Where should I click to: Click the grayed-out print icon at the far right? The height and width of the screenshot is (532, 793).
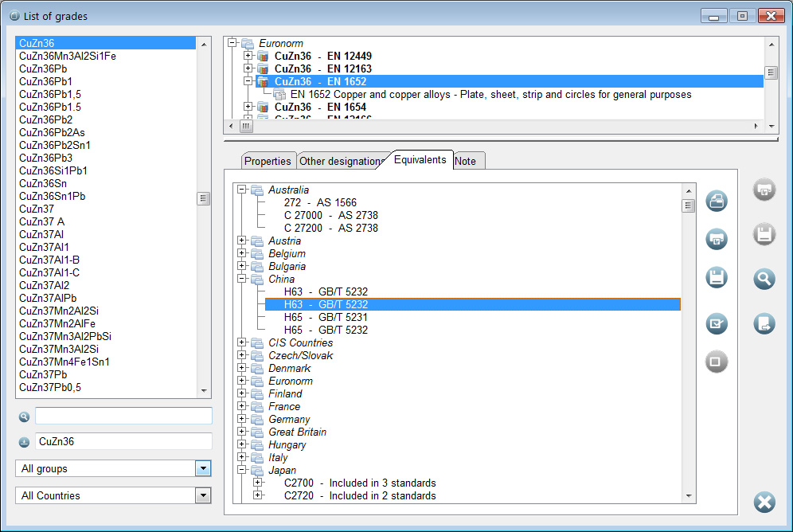764,190
